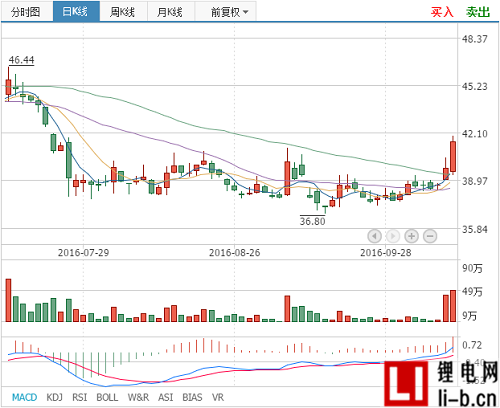Click the 2016-09-28 date label
The width and height of the screenshot is (500, 408).
[x=386, y=253]
